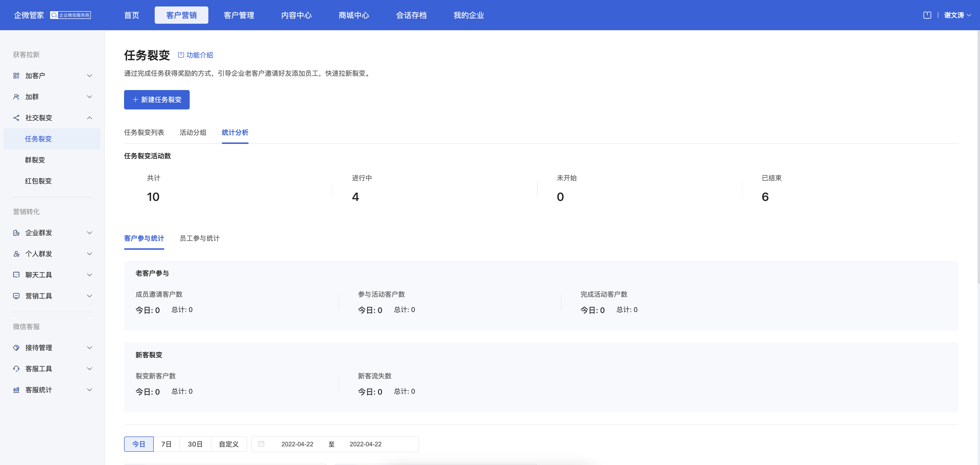Expand the 客服工具 chevron
980x465 pixels.
click(x=89, y=369)
